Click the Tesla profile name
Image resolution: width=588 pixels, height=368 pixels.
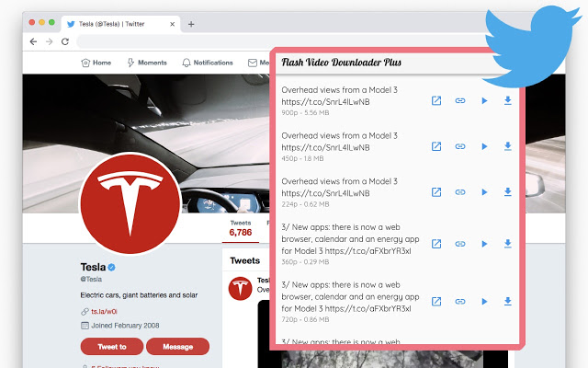point(93,267)
